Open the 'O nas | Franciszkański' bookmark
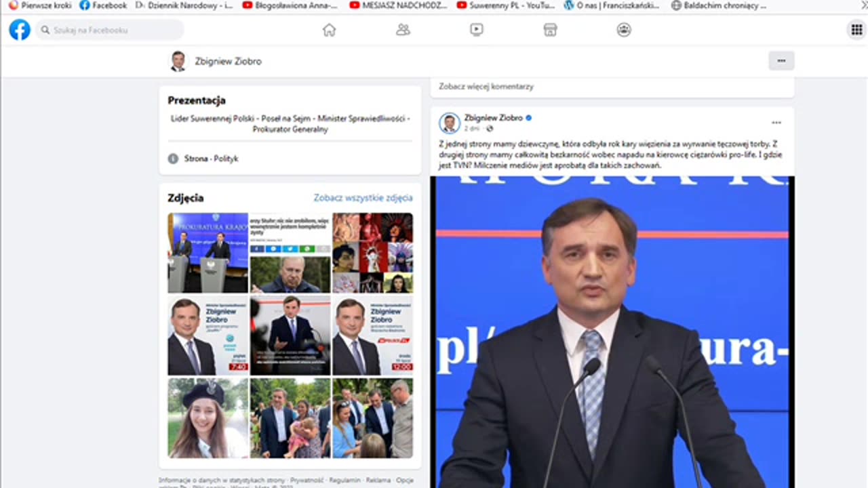This screenshot has width=868, height=488. point(612,5)
